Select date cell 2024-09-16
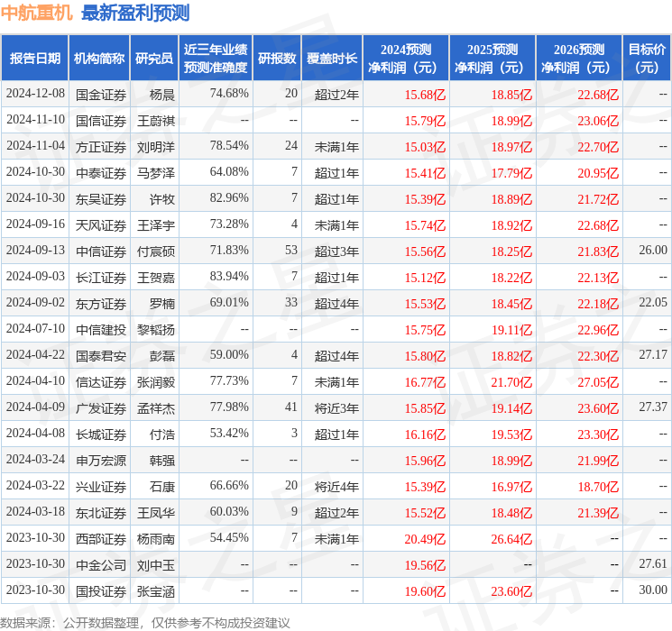The width and height of the screenshot is (672, 631). tap(35, 224)
